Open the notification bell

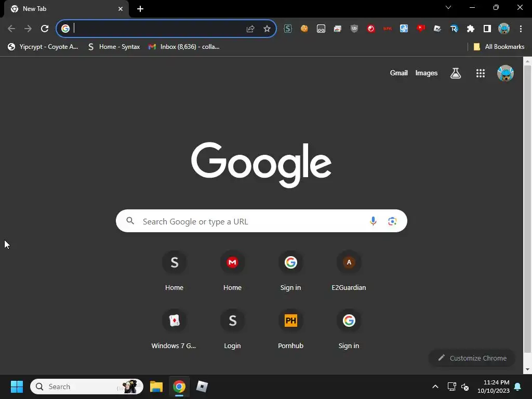click(x=518, y=387)
